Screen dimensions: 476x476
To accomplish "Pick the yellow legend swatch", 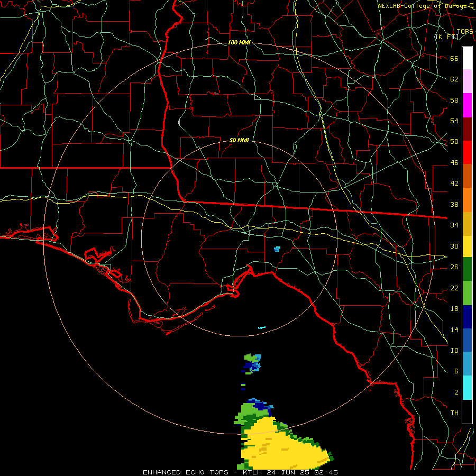I will tap(467, 246).
